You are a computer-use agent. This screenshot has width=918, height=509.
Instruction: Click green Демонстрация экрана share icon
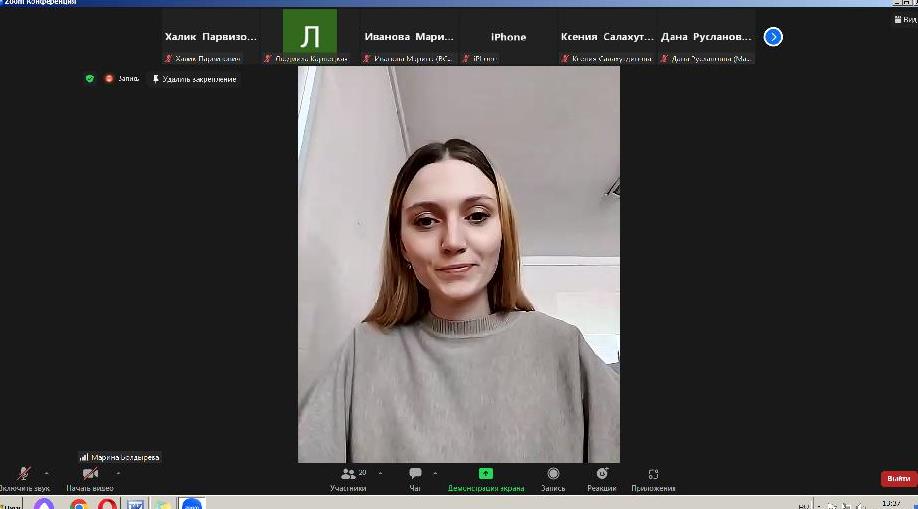coord(485,474)
